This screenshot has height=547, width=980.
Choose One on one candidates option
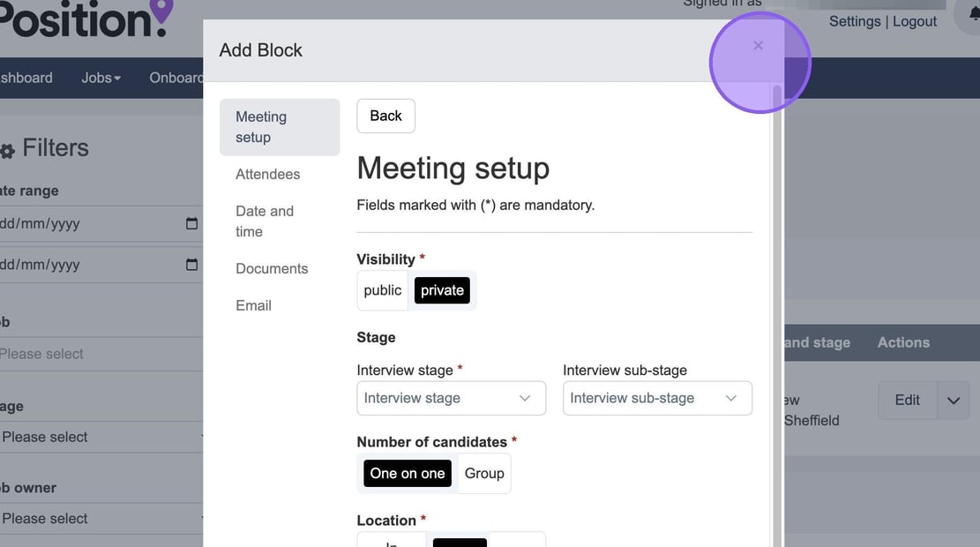pyautogui.click(x=407, y=474)
